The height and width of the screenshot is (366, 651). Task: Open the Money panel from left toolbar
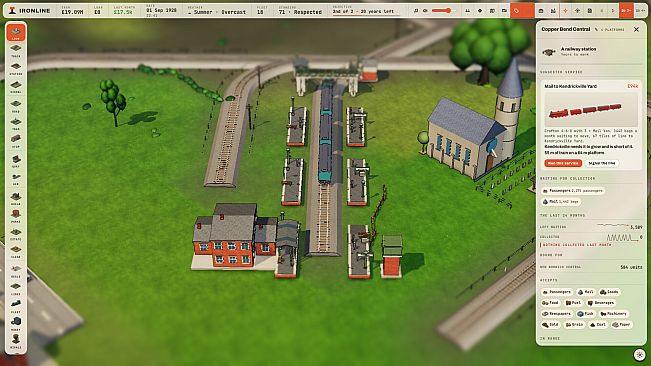point(15,324)
